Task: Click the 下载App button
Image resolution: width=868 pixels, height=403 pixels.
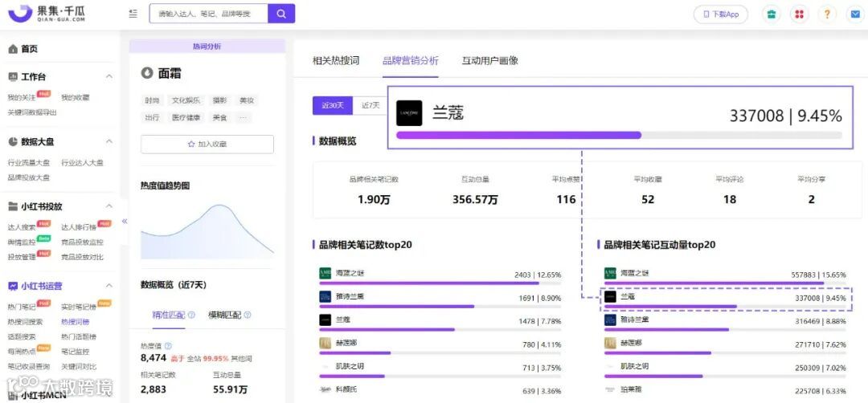Action: [x=721, y=14]
